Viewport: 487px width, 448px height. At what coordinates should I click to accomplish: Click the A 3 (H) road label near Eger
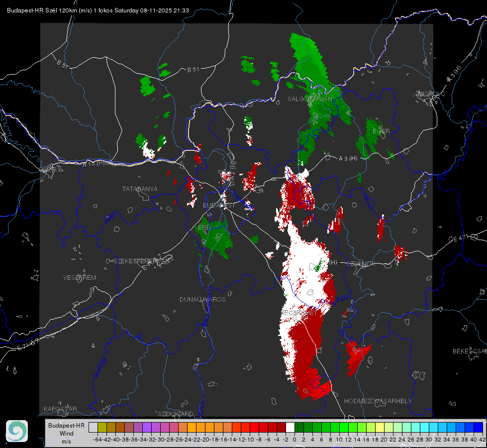(348, 159)
